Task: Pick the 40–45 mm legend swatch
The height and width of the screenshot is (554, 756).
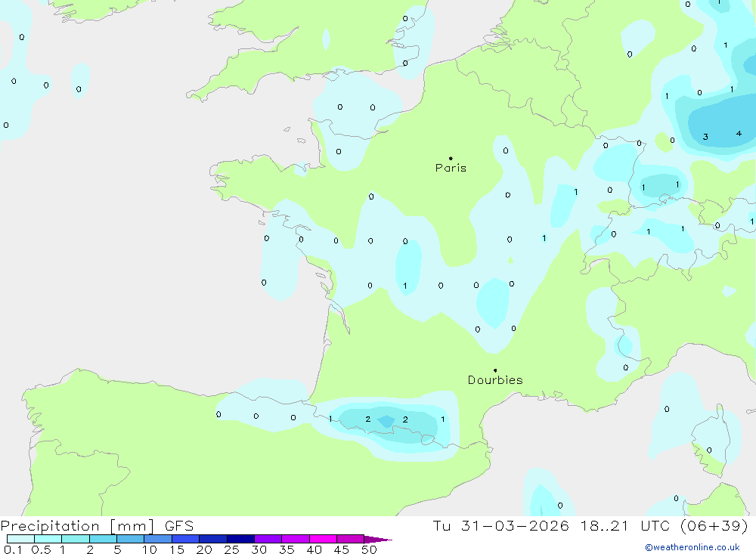Action: pos(323,539)
